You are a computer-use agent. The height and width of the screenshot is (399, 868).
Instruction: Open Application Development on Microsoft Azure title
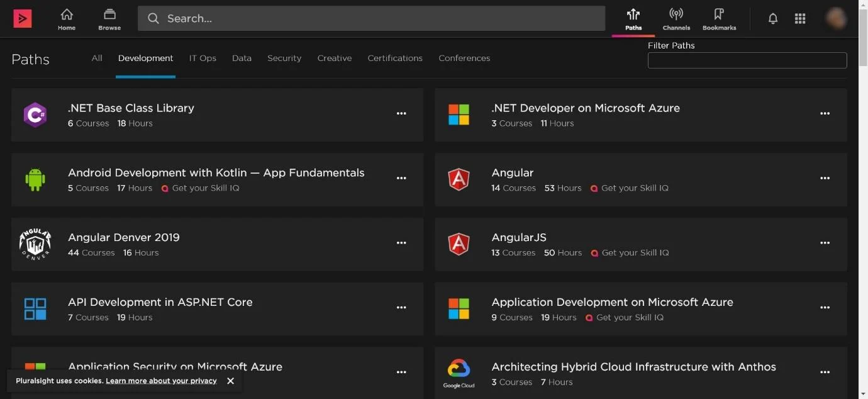tap(612, 302)
